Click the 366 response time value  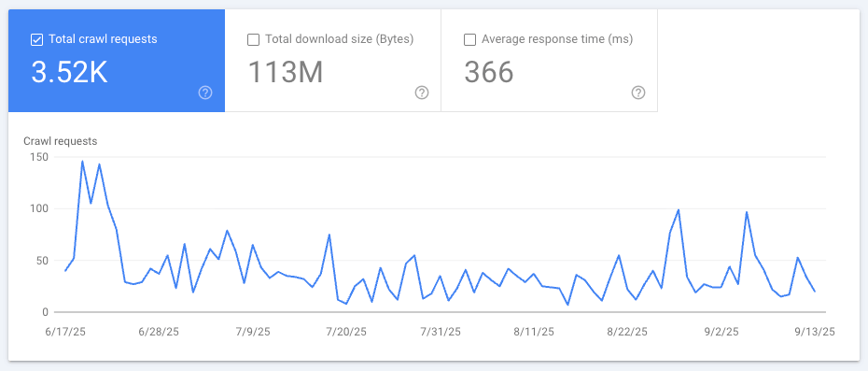489,73
